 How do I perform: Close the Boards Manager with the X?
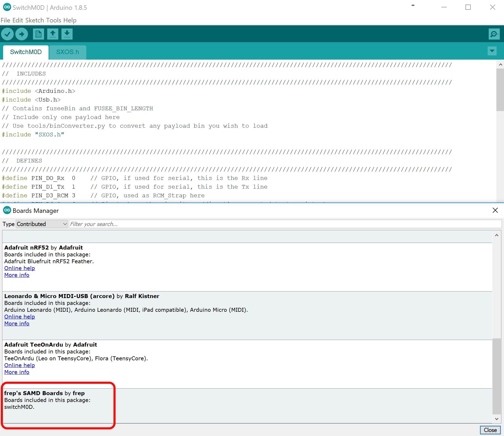495,210
